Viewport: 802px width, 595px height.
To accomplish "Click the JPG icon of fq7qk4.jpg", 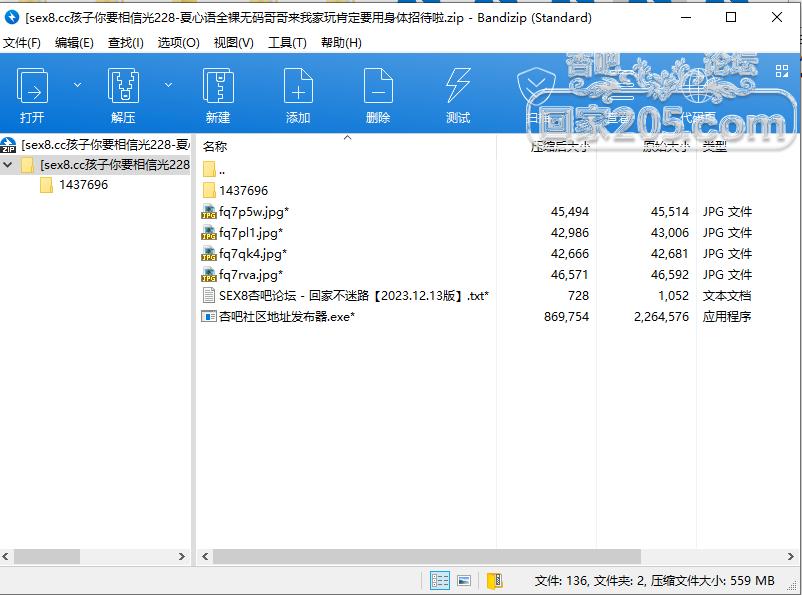I will pyautogui.click(x=209, y=253).
